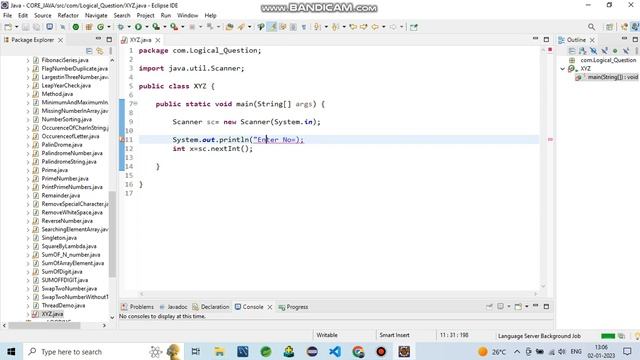
Task: Click the Package Explorer vertical scrollbar
Action: [112, 233]
